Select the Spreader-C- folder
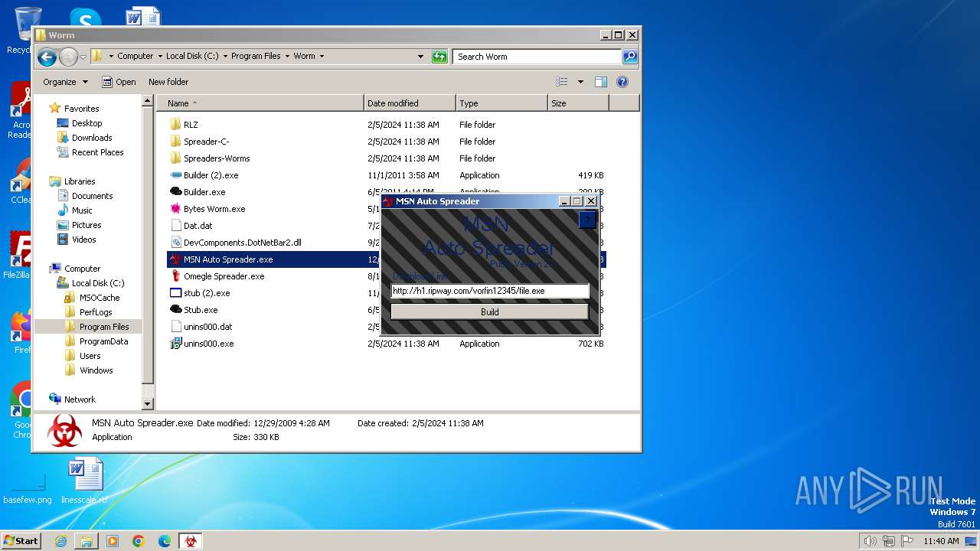The image size is (980, 551). click(206, 142)
